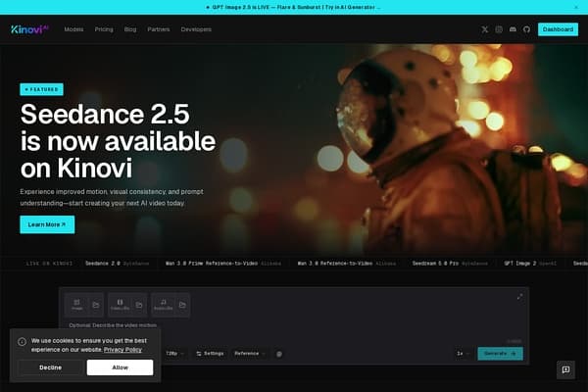Open the 720p resolution dropdown
The width and height of the screenshot is (588, 392).
(174, 354)
